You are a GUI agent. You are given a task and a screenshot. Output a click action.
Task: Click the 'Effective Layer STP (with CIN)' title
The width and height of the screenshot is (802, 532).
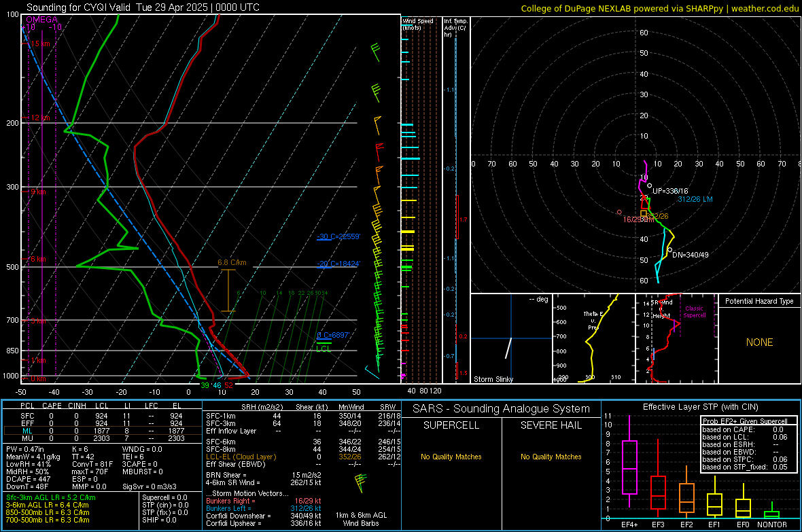pos(700,407)
